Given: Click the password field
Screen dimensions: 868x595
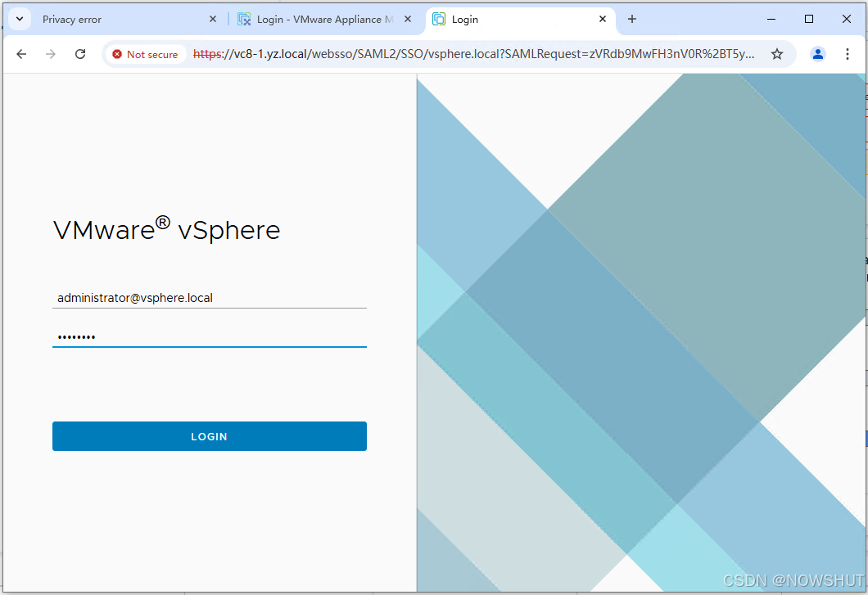Looking at the screenshot, I should pos(210,336).
